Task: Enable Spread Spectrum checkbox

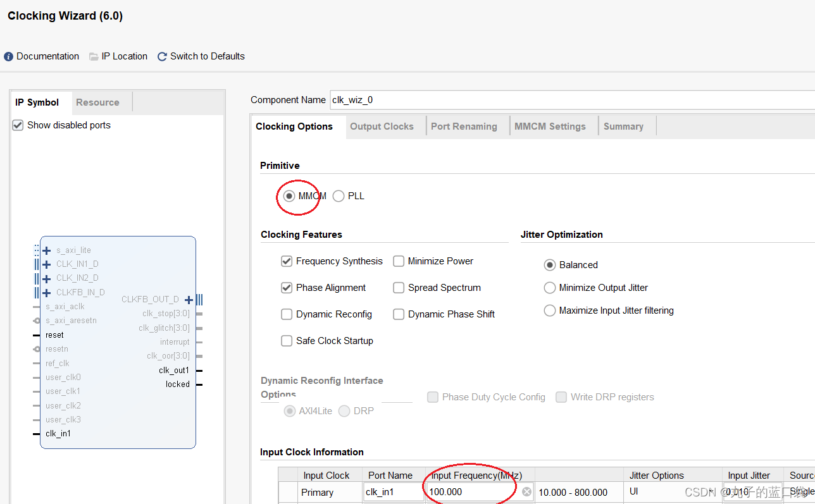Action: 399,288
